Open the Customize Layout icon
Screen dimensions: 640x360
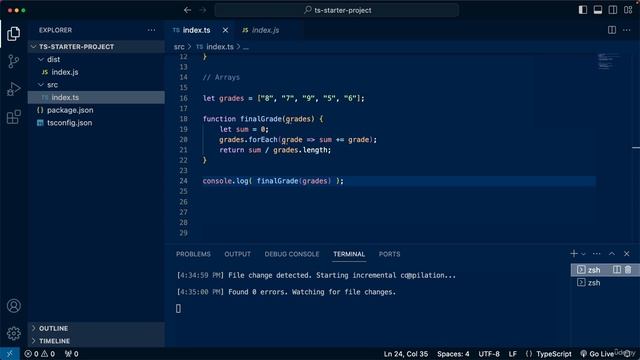[x=628, y=10]
